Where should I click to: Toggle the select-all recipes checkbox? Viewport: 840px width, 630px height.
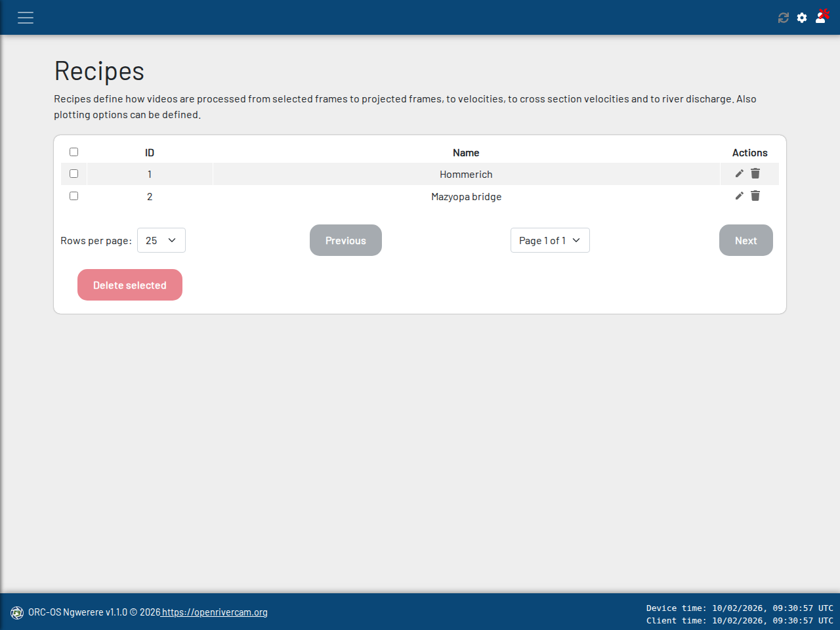tap(73, 152)
